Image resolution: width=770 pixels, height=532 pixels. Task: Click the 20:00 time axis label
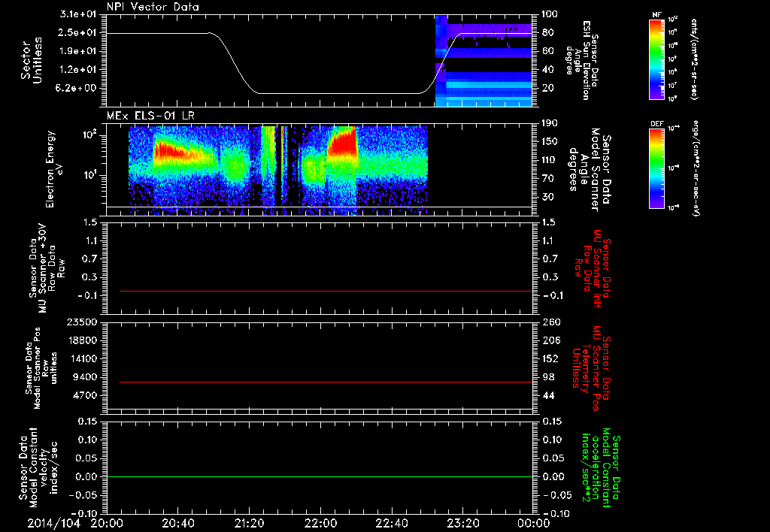coord(107,523)
